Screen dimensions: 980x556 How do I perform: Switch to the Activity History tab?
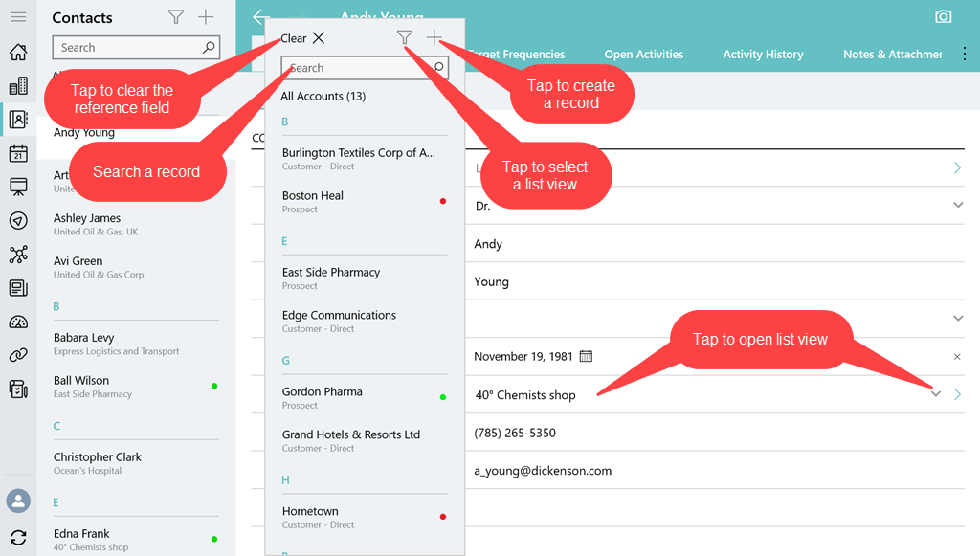click(x=763, y=55)
